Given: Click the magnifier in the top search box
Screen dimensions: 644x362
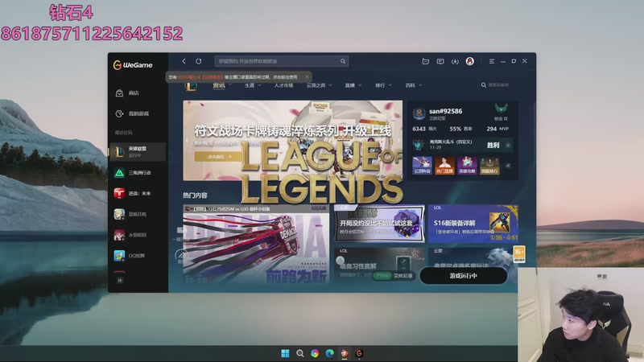Looking at the screenshot, I should click(x=343, y=61).
